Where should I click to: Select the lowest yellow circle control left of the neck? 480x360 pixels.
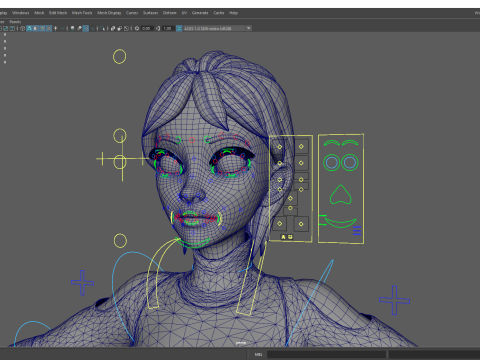point(120,241)
